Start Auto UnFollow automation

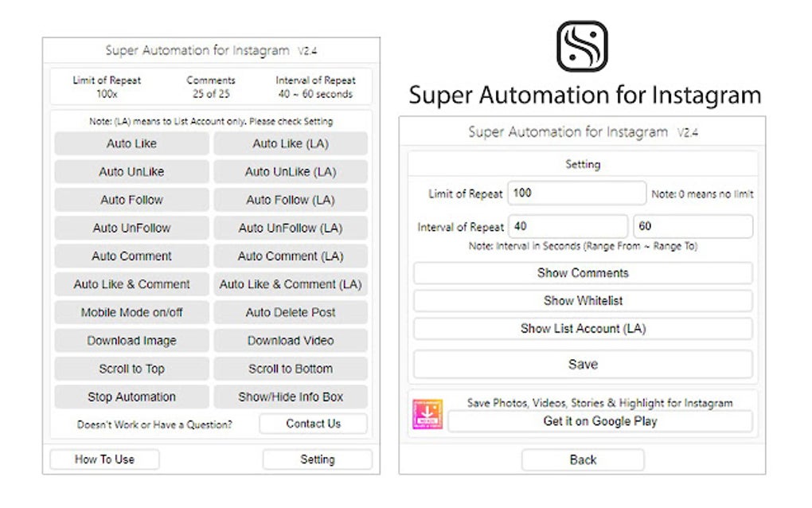pos(131,228)
